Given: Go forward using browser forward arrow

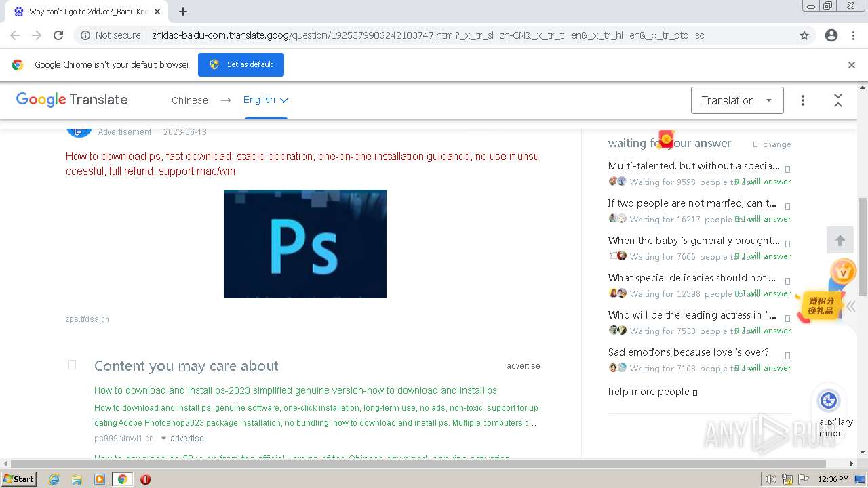Looking at the screenshot, I should pyautogui.click(x=37, y=35).
